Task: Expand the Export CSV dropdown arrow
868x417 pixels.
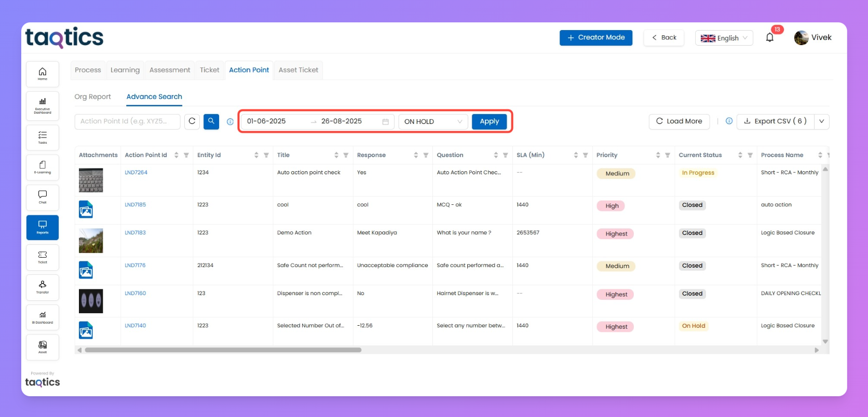Action: click(821, 121)
